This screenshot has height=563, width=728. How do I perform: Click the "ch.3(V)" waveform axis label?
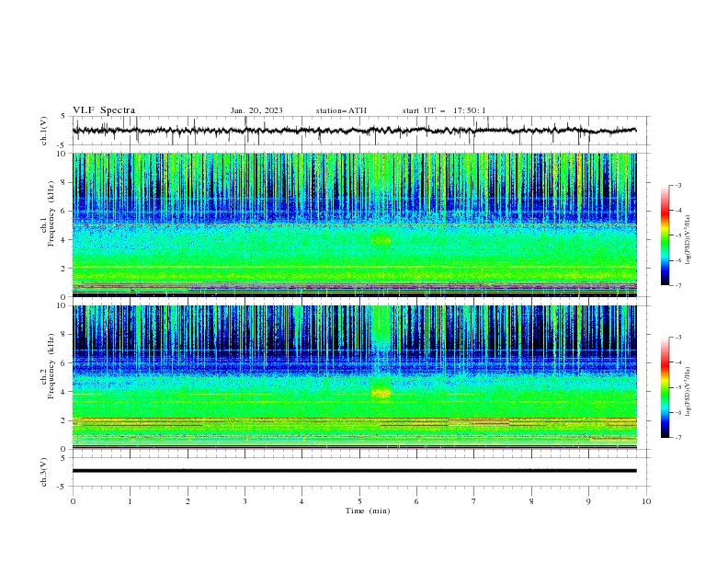click(44, 472)
